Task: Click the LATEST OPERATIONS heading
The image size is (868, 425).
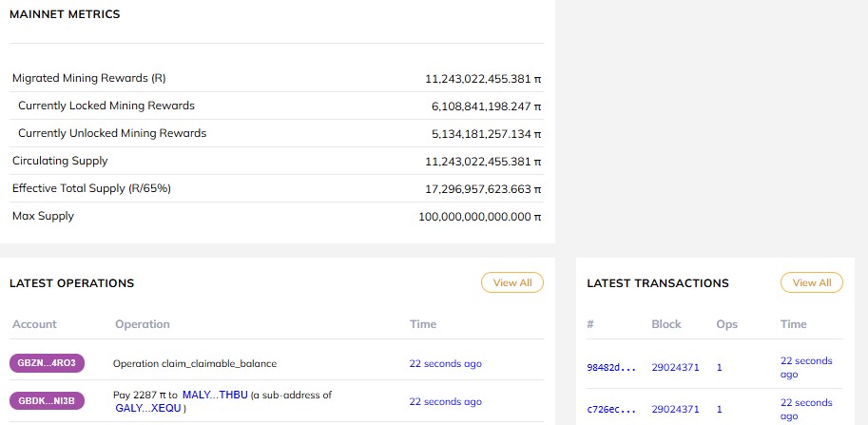Action: click(x=72, y=283)
